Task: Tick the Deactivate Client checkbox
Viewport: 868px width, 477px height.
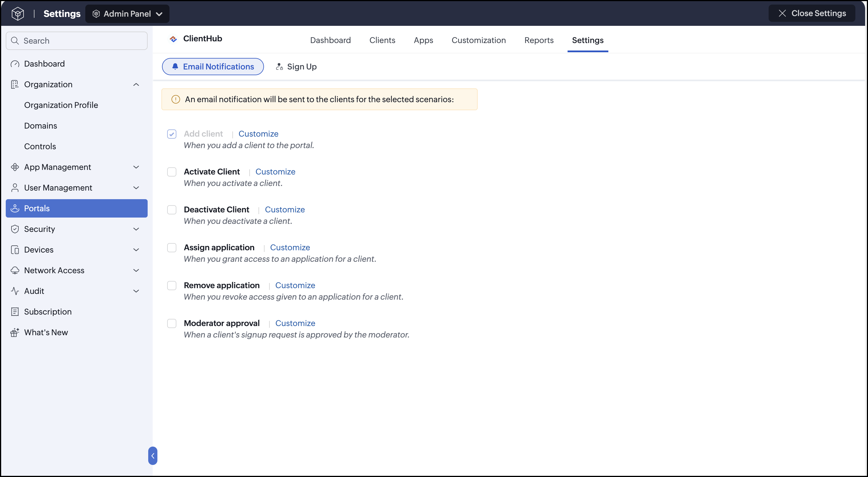Action: pyautogui.click(x=172, y=210)
